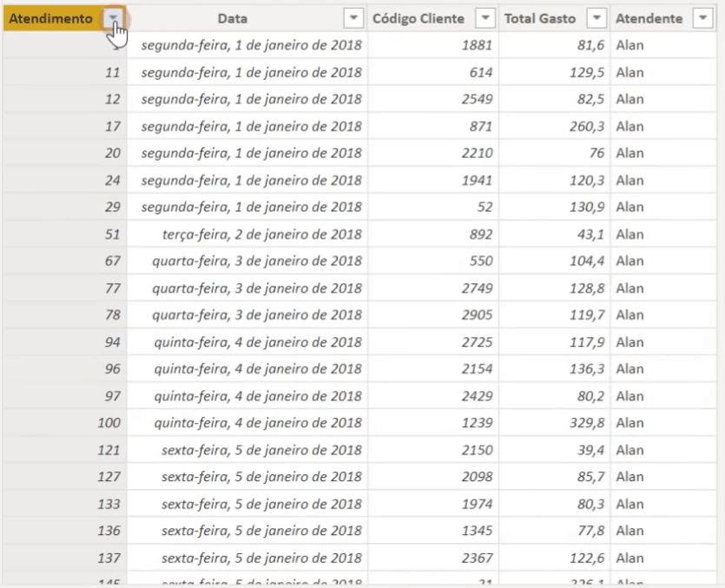Image resolution: width=725 pixels, height=588 pixels.
Task: Expand the Código Cliente filter arrow
Action: [x=485, y=18]
